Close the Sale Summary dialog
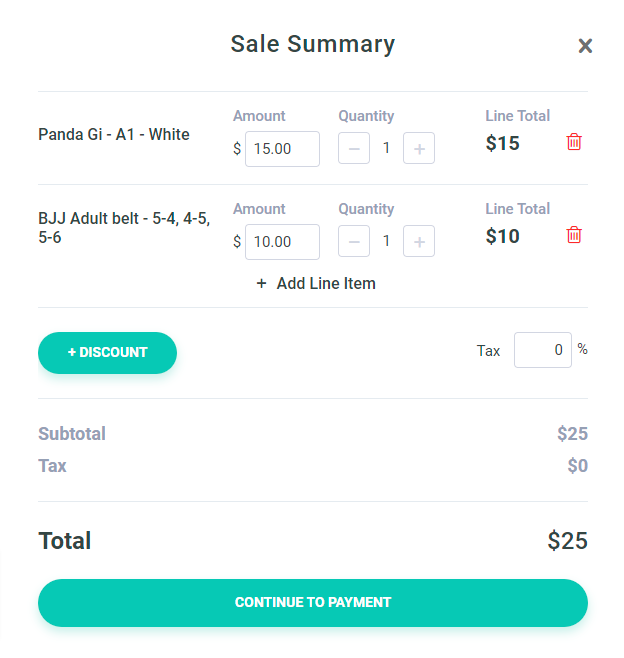624x658 pixels. [x=585, y=45]
